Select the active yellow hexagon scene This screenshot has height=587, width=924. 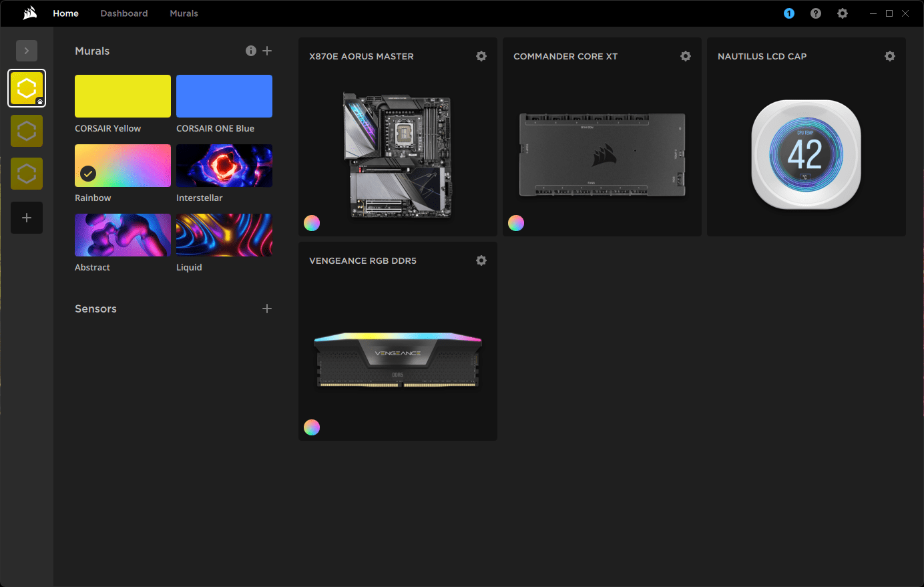(27, 87)
